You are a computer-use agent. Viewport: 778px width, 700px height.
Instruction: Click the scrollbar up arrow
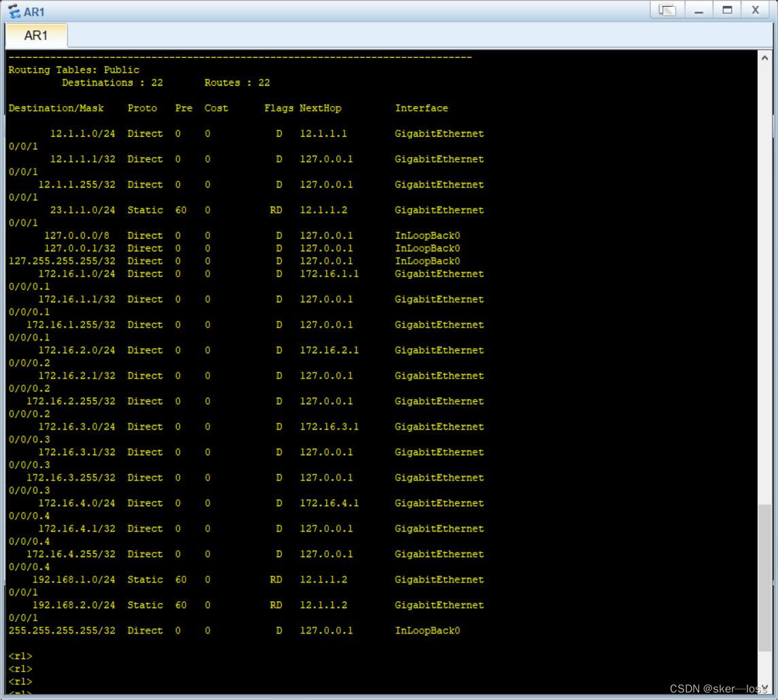764,58
